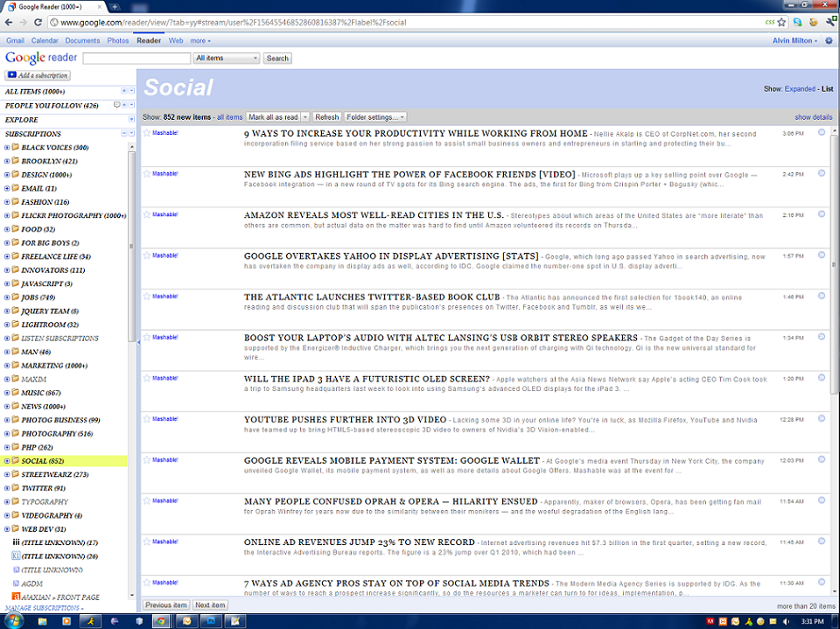Screen dimensions: 840x629
Task: Click the 'show details' link
Action: [x=813, y=117]
